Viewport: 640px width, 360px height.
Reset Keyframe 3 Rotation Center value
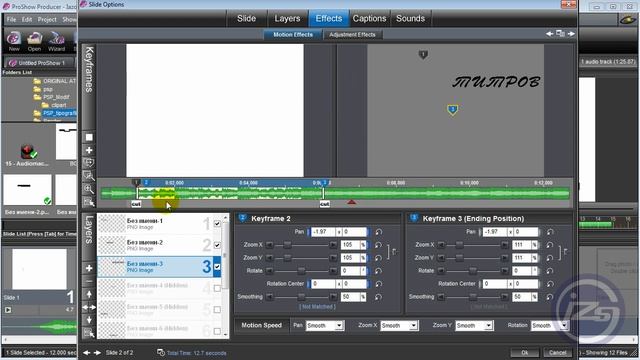click(550, 284)
